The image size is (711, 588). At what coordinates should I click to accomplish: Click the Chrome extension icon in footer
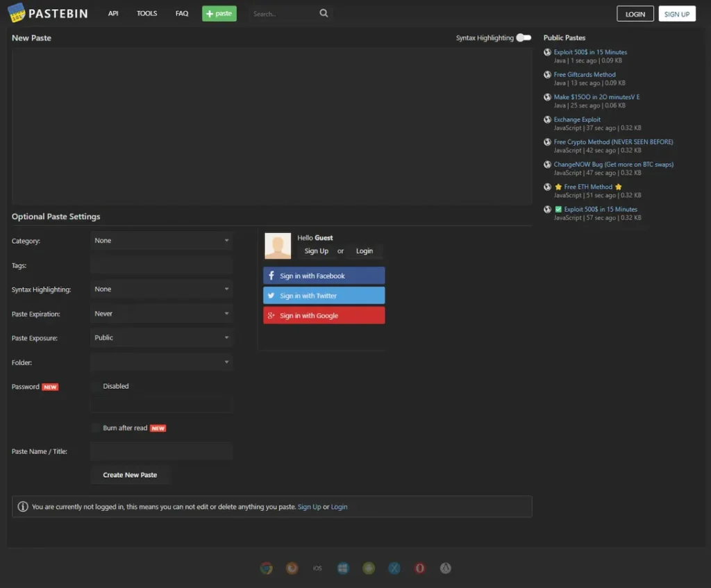click(x=267, y=568)
